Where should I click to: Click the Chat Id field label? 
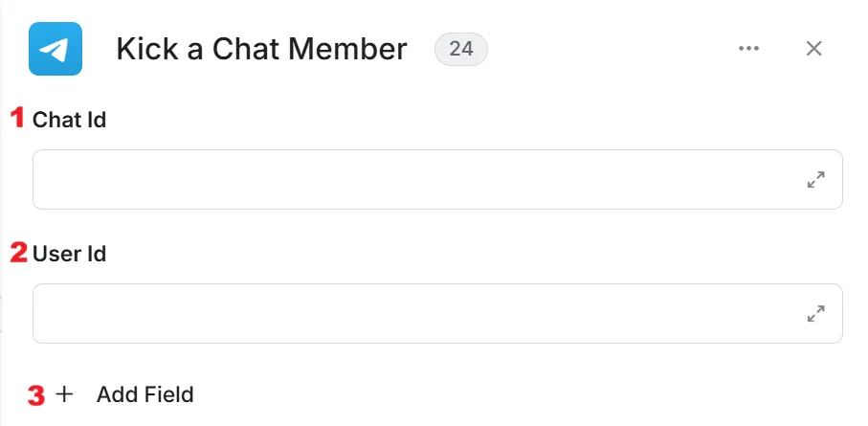69,120
